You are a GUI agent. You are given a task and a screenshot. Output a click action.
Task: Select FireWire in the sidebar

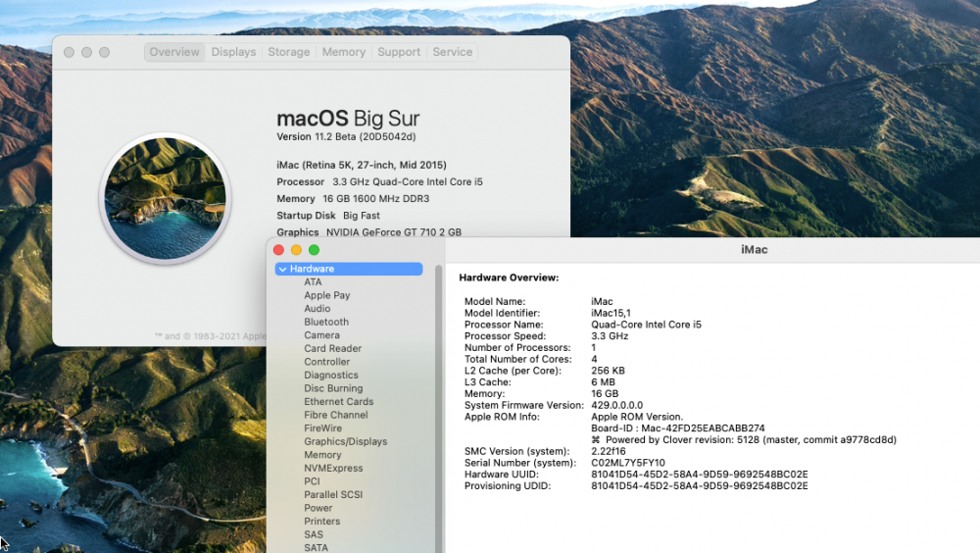coord(323,427)
